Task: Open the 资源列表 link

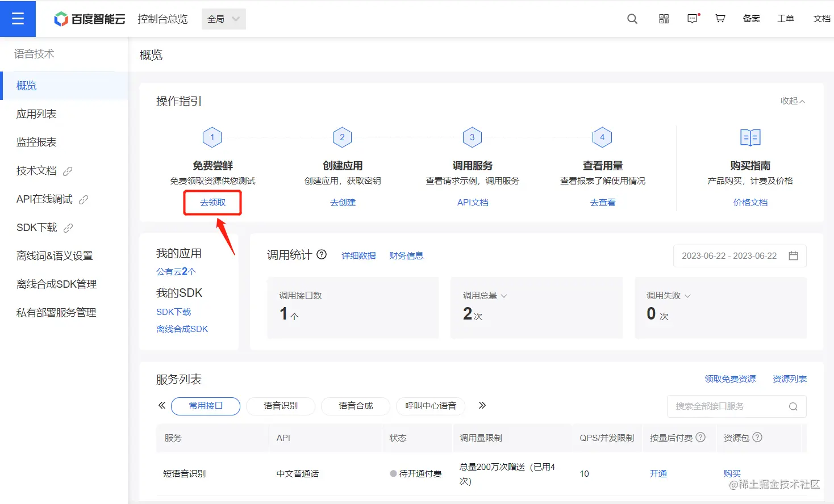Action: pyautogui.click(x=790, y=379)
